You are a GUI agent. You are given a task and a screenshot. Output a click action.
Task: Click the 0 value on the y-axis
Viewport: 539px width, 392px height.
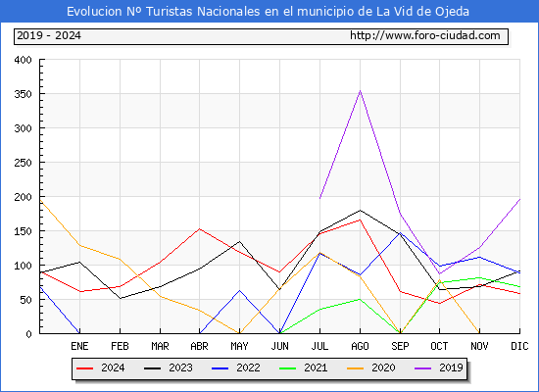[x=28, y=334]
